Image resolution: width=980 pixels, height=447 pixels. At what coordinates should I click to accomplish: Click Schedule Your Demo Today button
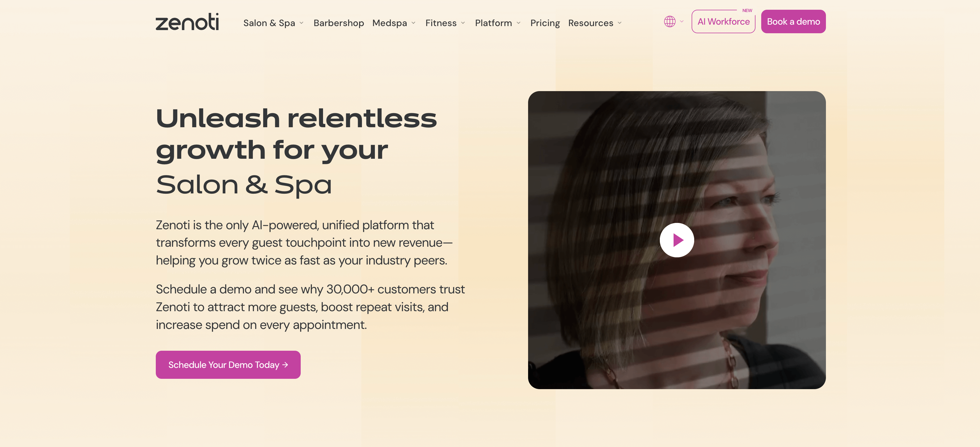[228, 365]
